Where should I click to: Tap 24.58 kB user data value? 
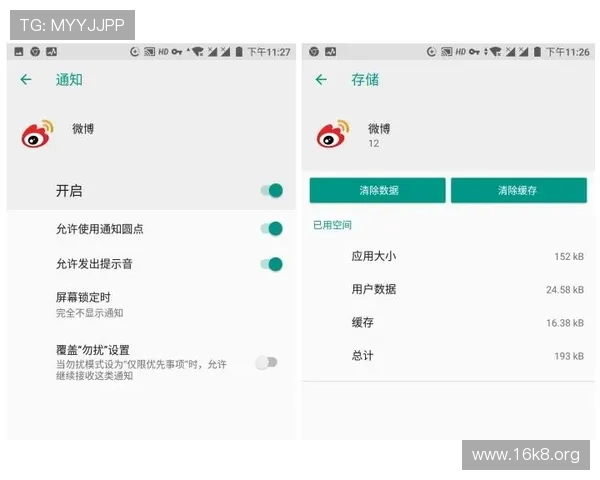pyautogui.click(x=565, y=290)
